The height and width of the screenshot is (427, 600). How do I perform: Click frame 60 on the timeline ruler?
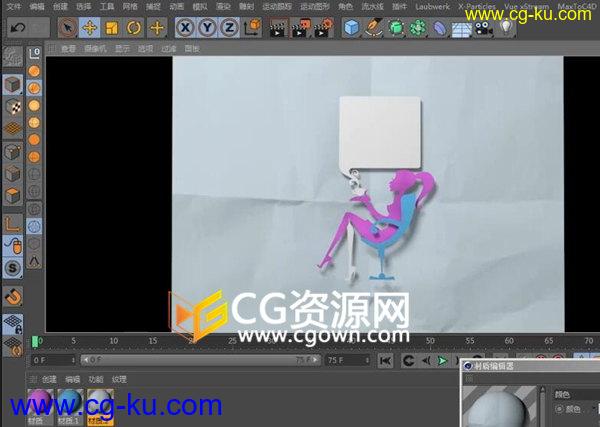click(x=509, y=341)
